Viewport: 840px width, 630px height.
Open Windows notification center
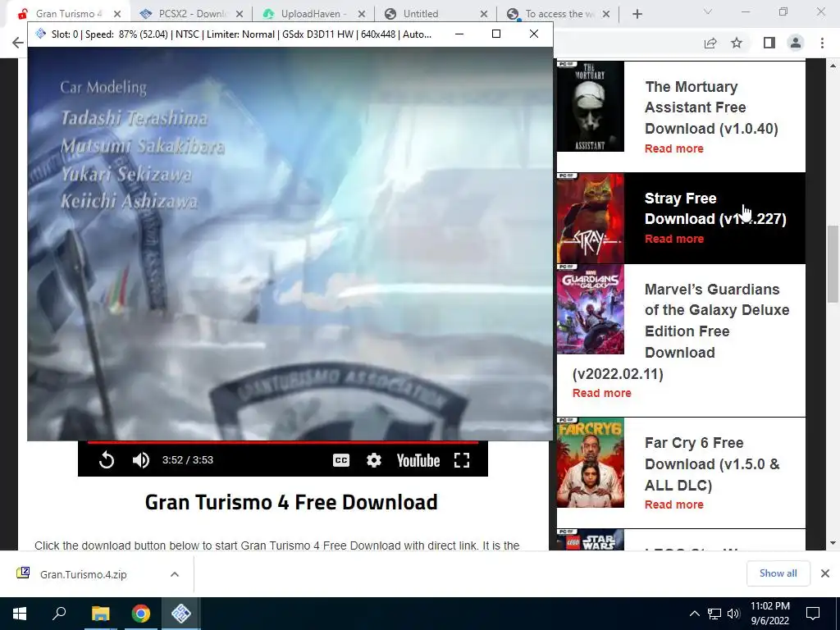[x=813, y=614]
